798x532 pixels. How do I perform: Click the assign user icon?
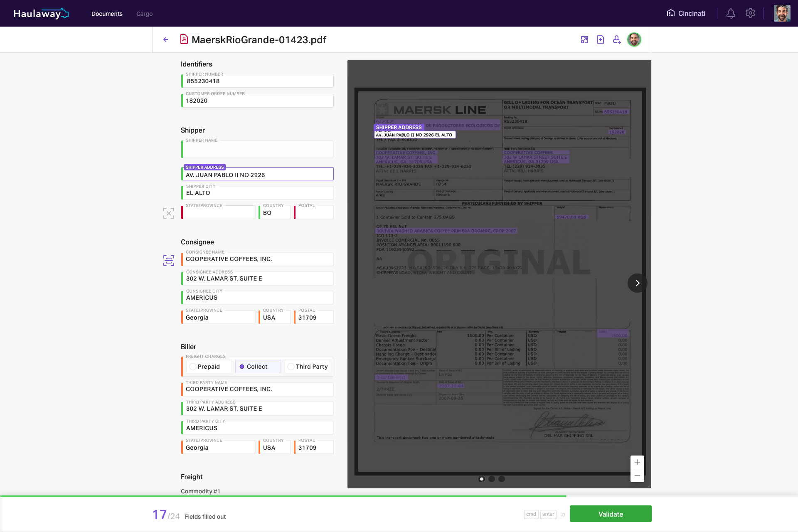[x=617, y=39]
